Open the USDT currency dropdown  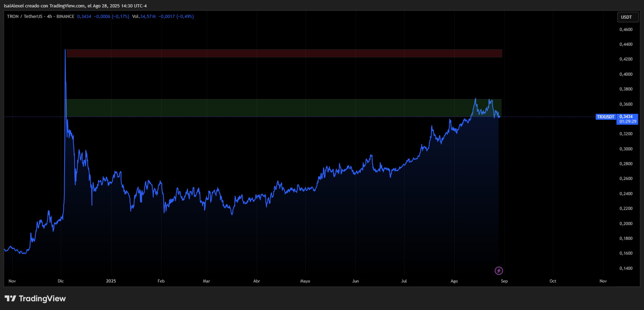[628, 17]
